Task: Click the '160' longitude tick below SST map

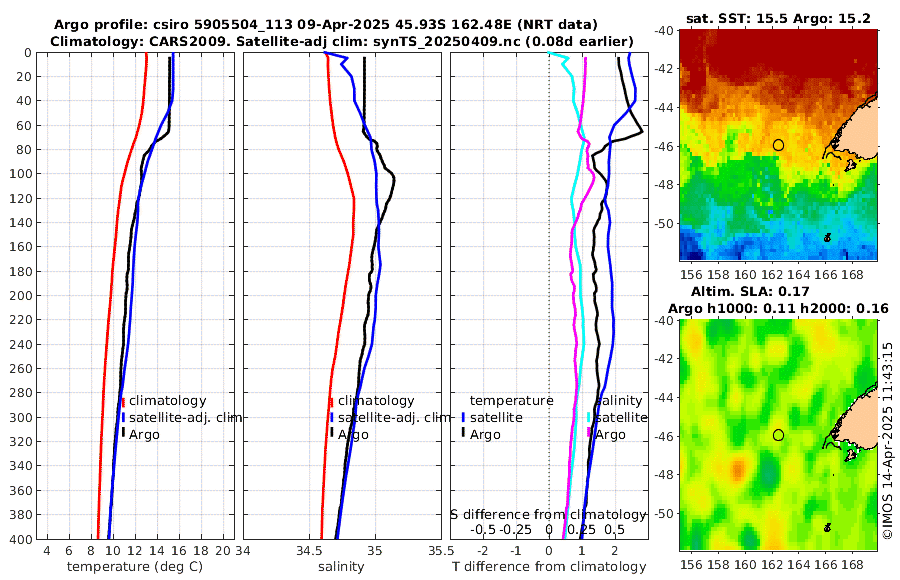Action: click(x=745, y=274)
